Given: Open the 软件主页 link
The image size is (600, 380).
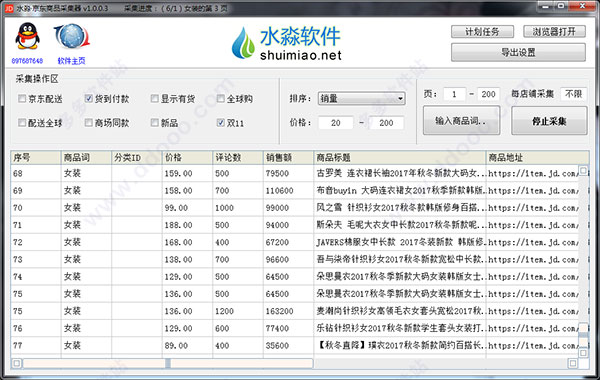Looking at the screenshot, I should tap(72, 60).
